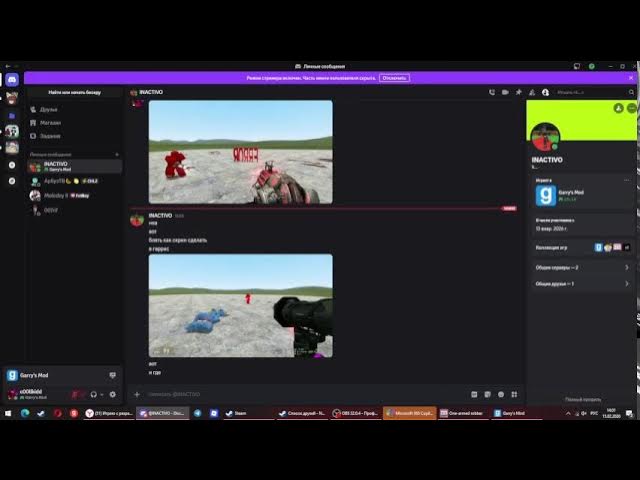The width and height of the screenshot is (640, 480).
Task: Click the discover servers round icon
Action: tap(12, 181)
